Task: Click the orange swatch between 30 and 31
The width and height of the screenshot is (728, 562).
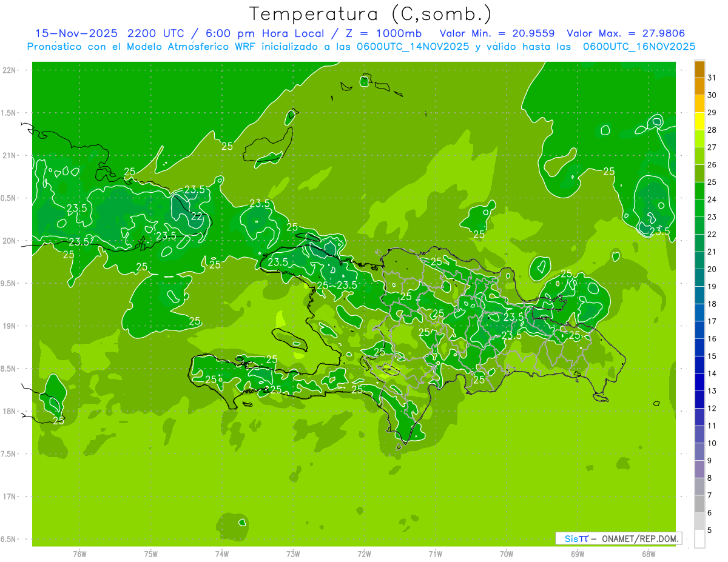Action: pos(699,86)
